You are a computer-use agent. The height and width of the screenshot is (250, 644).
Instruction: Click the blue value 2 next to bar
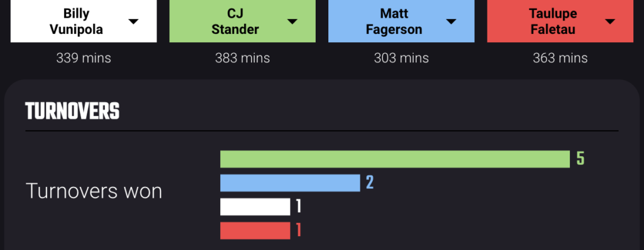point(370,183)
